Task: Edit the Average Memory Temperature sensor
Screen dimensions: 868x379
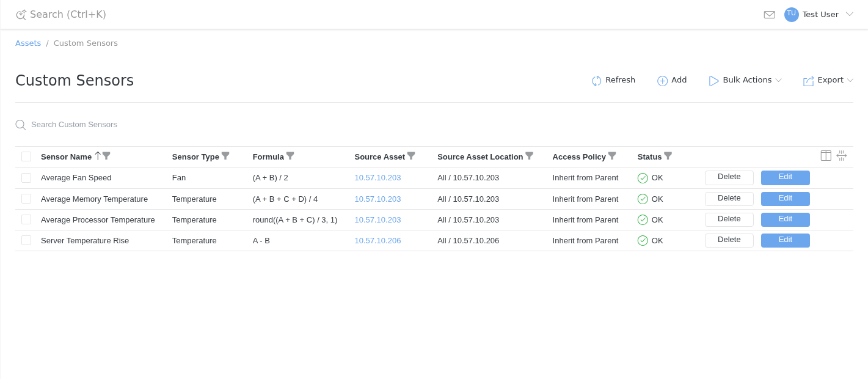Action: coord(786,199)
